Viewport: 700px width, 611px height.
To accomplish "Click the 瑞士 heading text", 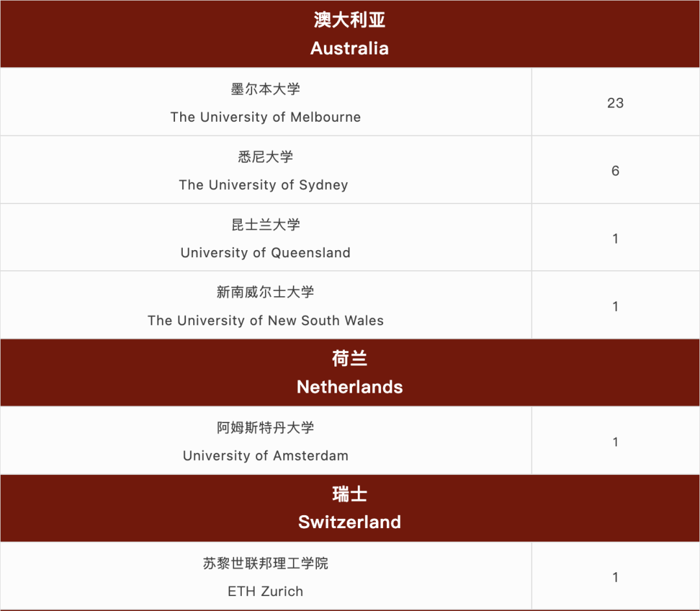I will 349,494.
